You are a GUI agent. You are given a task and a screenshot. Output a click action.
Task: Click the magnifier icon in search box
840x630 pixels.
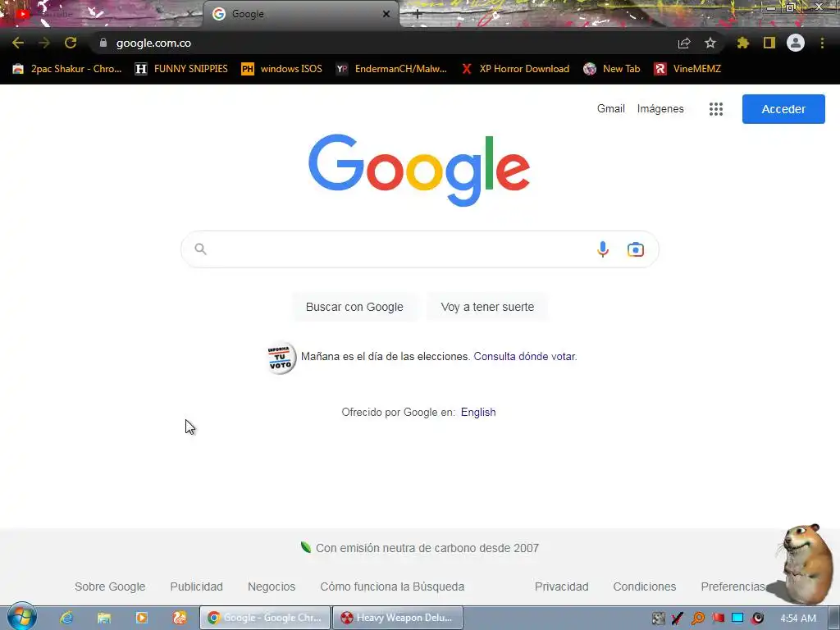click(200, 249)
